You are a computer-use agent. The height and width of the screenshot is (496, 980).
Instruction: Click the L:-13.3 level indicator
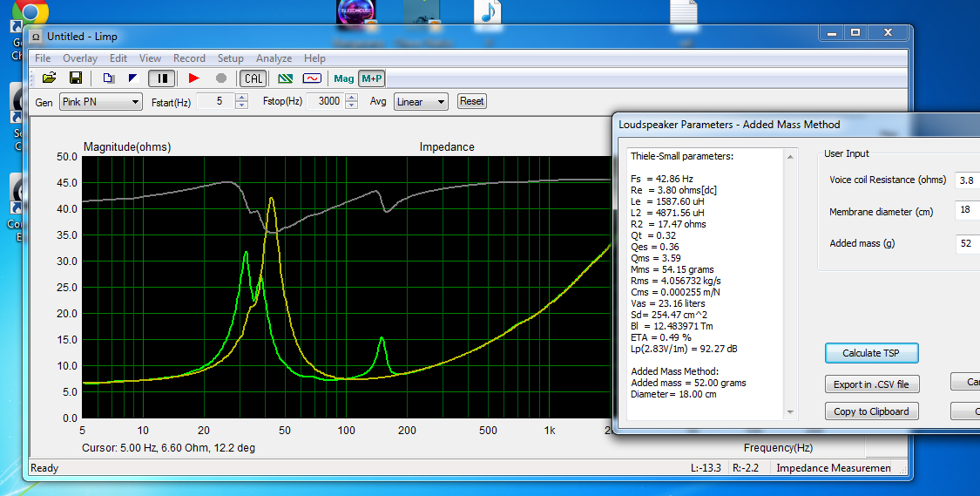click(706, 468)
